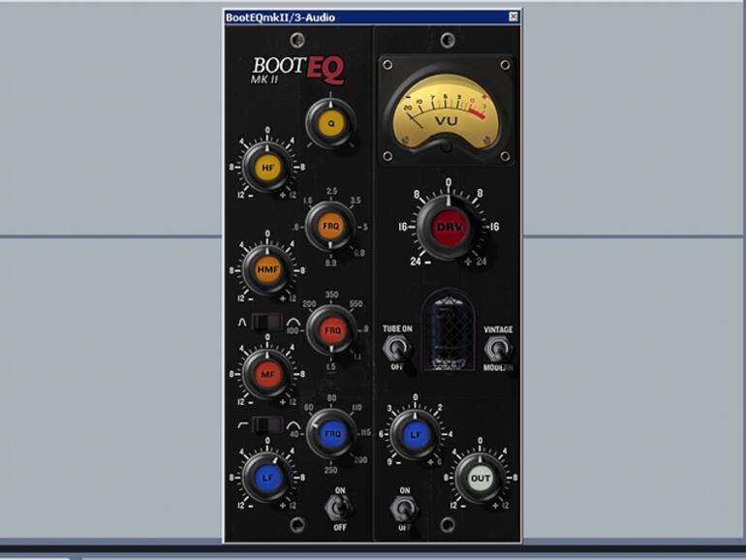746x560 pixels.
Task: Click the VU meter display
Action: pos(446,109)
